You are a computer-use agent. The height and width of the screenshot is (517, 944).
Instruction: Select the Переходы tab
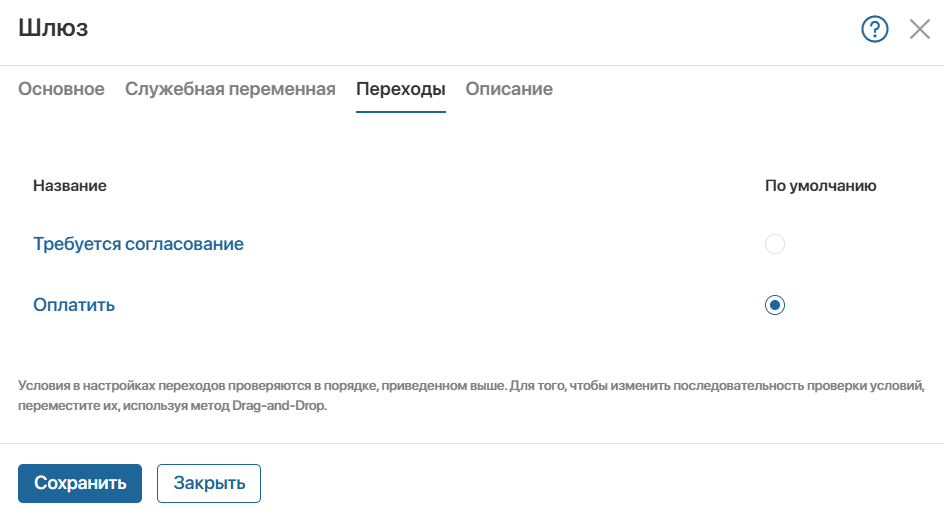tap(400, 89)
